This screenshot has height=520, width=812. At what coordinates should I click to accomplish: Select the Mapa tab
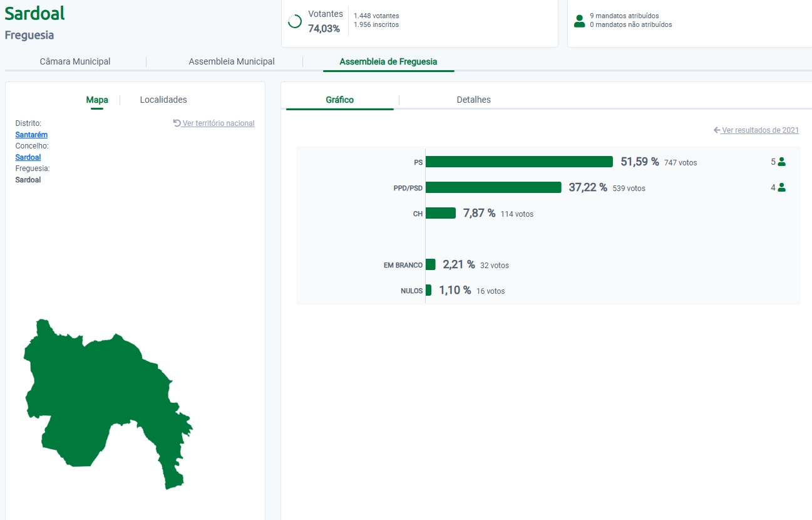click(97, 100)
